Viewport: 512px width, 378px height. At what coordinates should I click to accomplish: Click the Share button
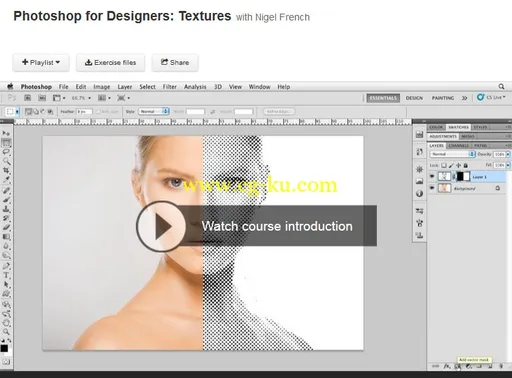point(175,62)
